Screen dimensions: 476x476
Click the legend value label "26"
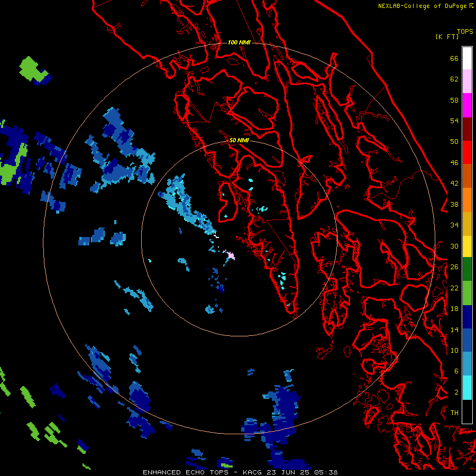[x=454, y=267]
